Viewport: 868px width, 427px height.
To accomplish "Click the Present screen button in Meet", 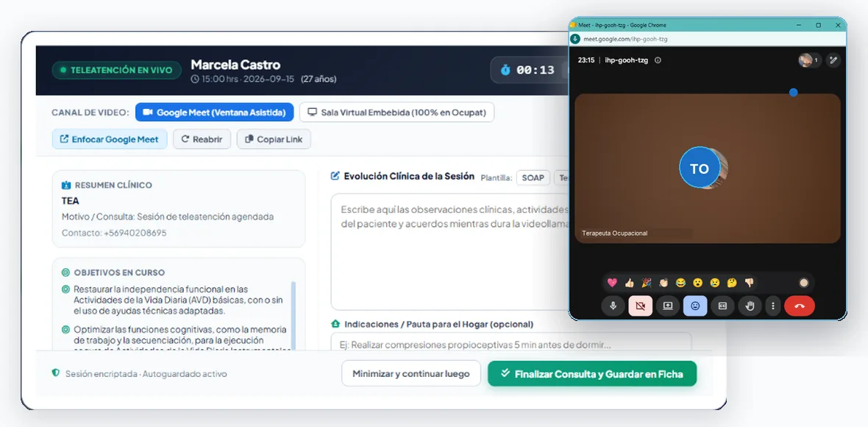I will (668, 306).
